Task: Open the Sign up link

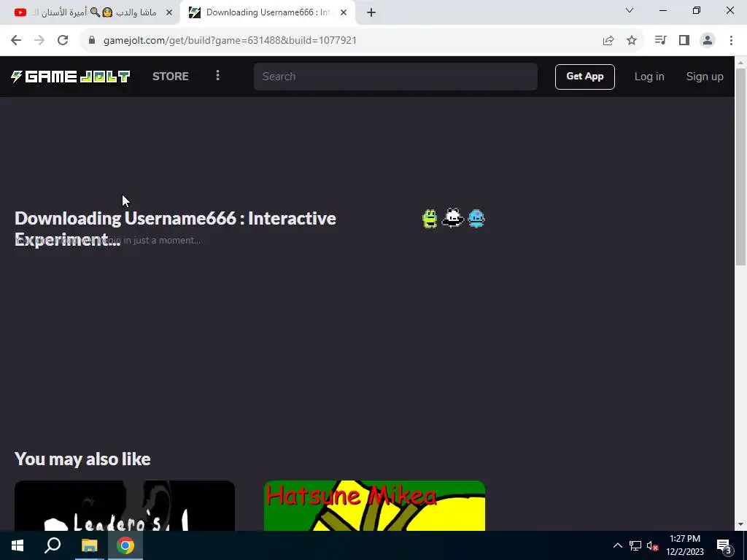Action: coord(705,76)
